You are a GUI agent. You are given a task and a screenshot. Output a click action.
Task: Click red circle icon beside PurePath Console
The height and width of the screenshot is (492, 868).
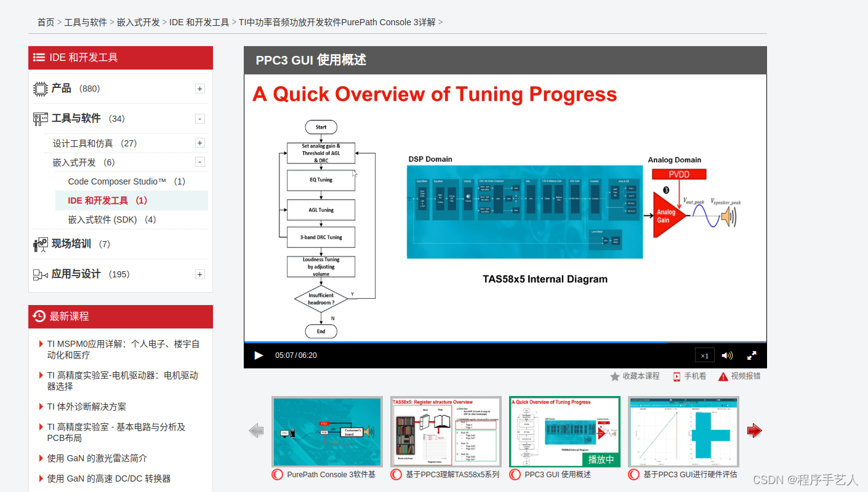click(278, 475)
